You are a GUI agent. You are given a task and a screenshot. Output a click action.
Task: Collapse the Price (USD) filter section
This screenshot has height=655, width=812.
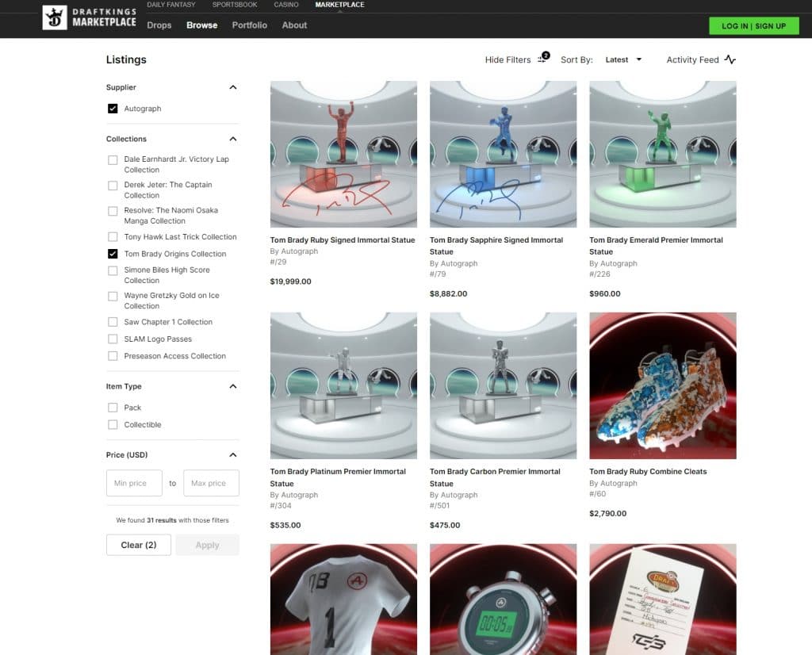233,454
